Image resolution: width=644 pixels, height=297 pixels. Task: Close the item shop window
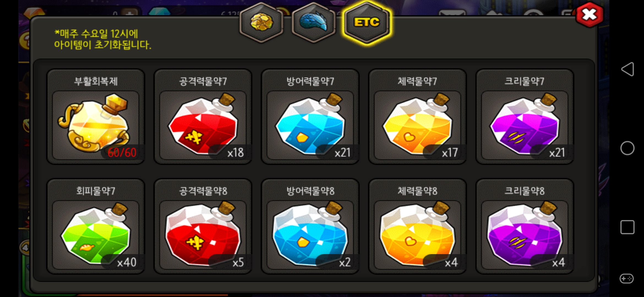click(590, 15)
